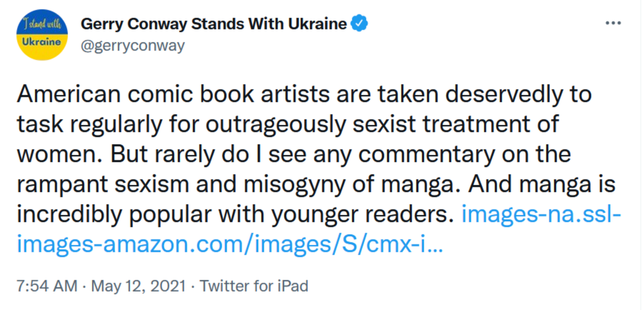Image resolution: width=644 pixels, height=310 pixels.
Task: Open Gerry Conway Stands With Ukraine profile name
Action: pos(213,24)
